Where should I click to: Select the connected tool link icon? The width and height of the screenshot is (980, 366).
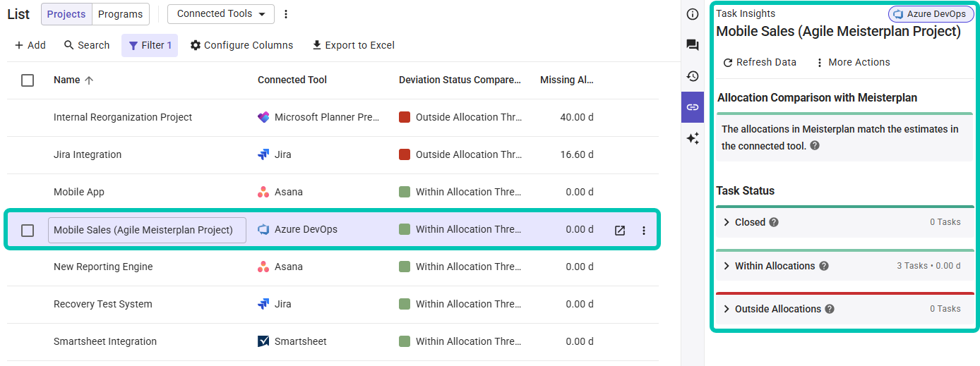(x=693, y=107)
